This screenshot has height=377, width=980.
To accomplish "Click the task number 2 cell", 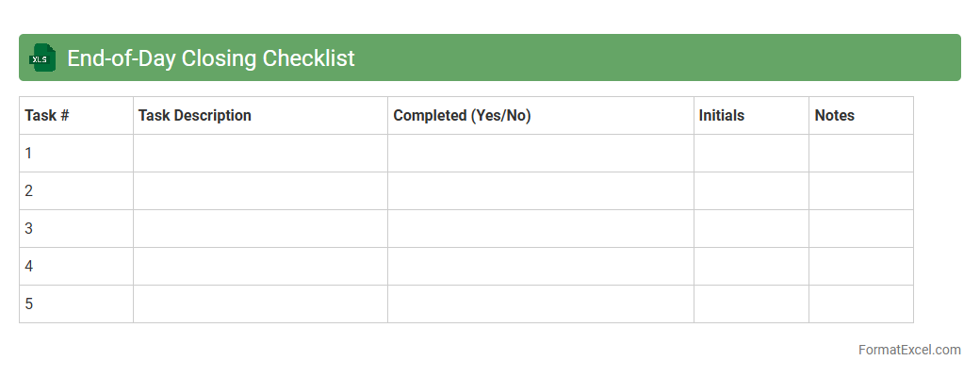I will coord(75,191).
